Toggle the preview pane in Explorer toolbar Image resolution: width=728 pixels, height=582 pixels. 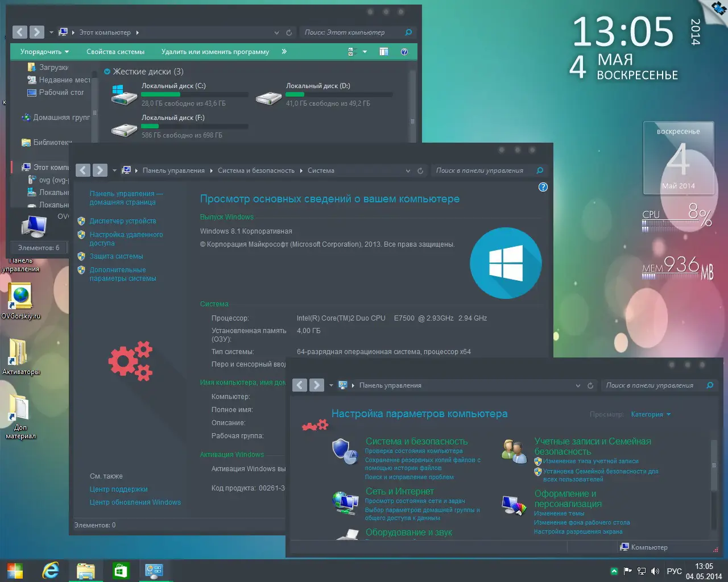(x=384, y=52)
